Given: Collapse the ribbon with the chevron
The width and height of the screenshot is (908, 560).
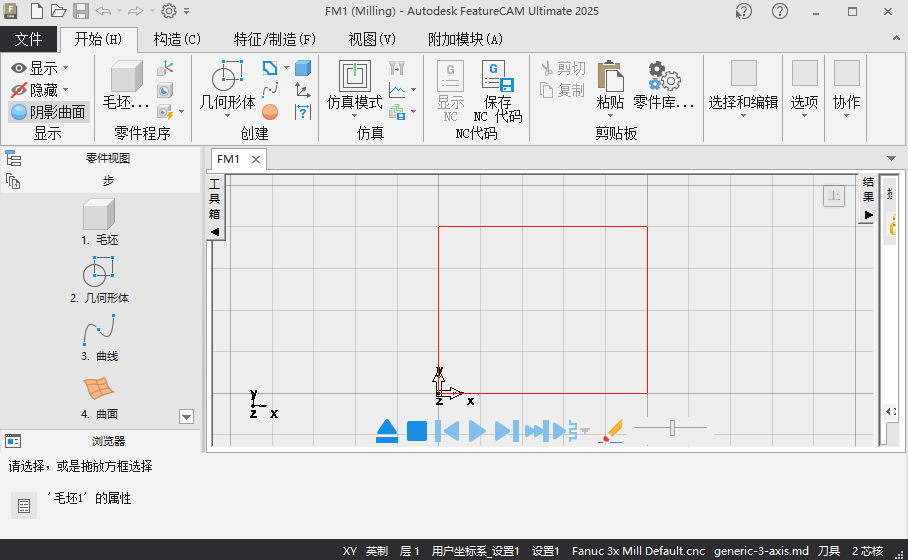Looking at the screenshot, I should coord(896,38).
